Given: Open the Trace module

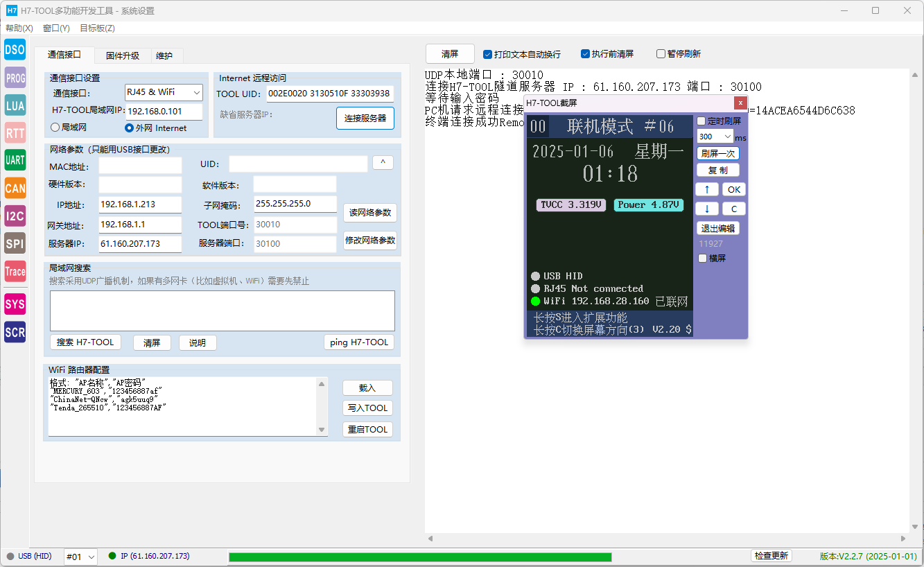Looking at the screenshot, I should (x=15, y=271).
